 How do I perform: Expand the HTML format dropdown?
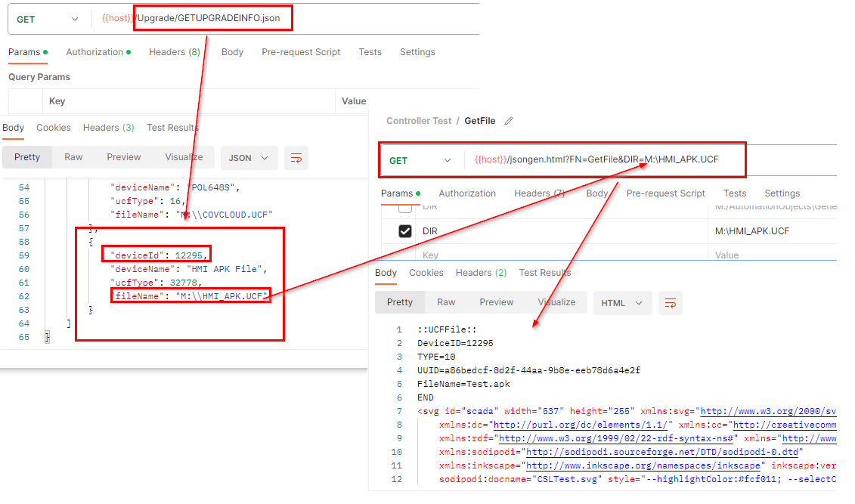tap(622, 303)
